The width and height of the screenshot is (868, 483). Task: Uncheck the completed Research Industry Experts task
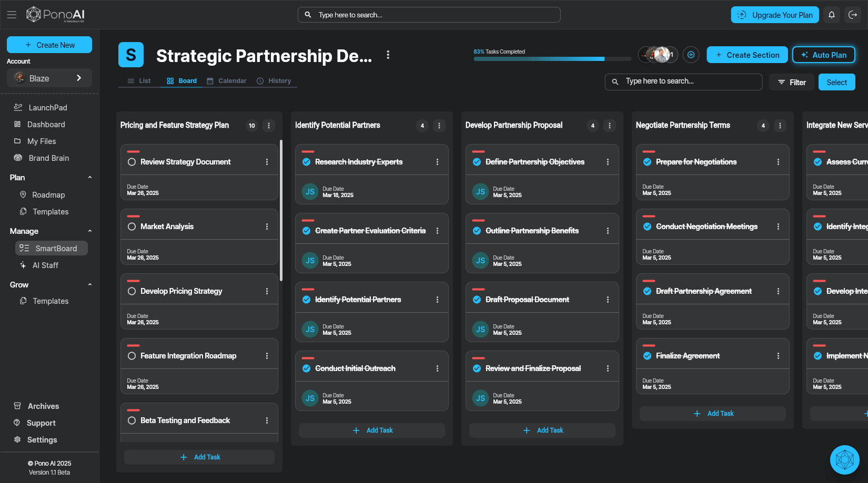tap(307, 162)
